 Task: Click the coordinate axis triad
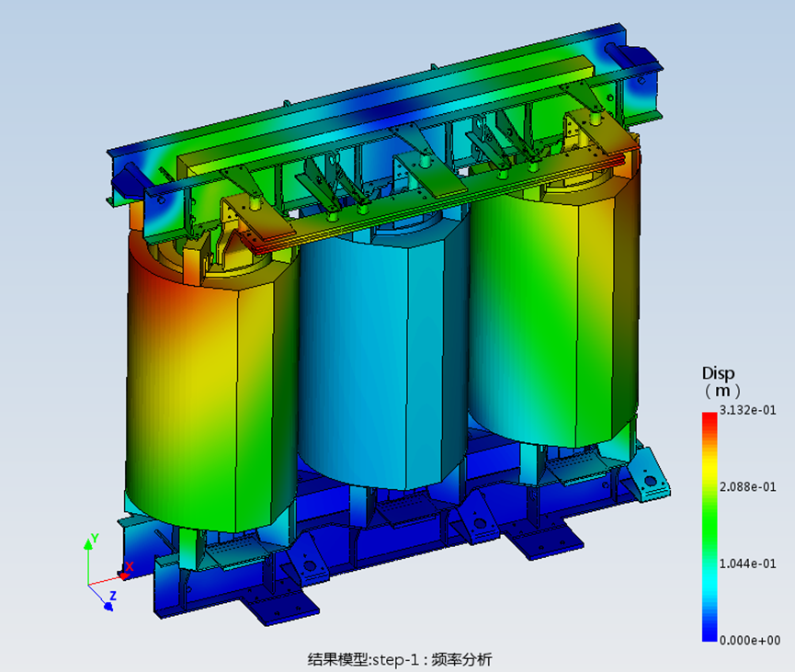click(x=108, y=572)
